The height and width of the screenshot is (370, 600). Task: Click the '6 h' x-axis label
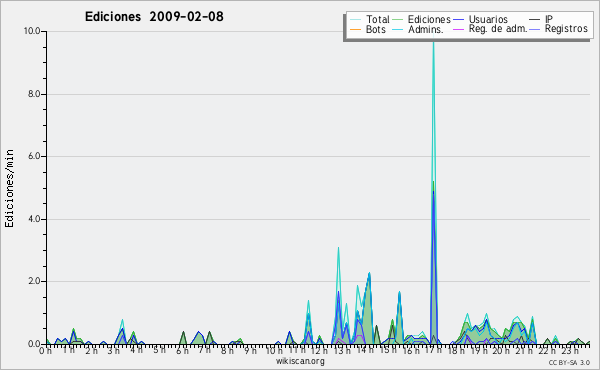(x=182, y=351)
